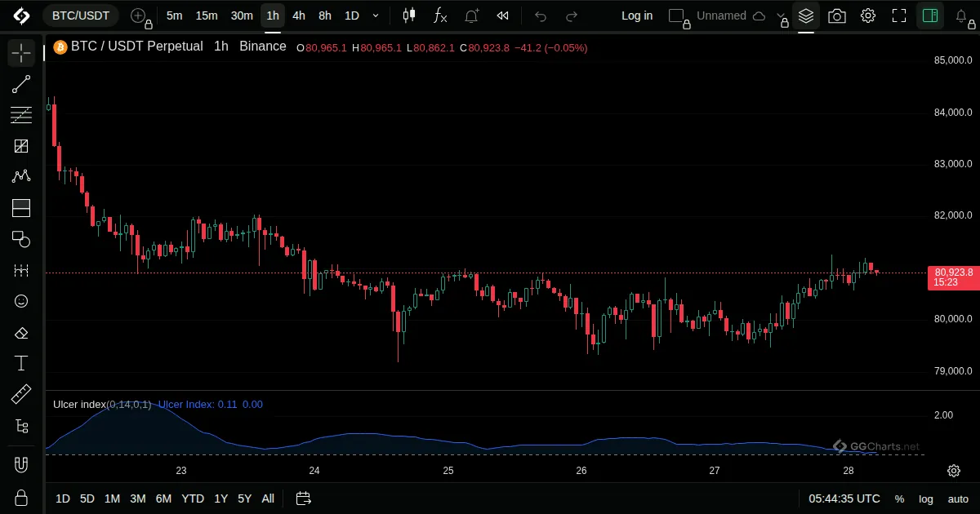Select the geometric shapes tool
Screen dimensions: 980x514
click(x=21, y=239)
